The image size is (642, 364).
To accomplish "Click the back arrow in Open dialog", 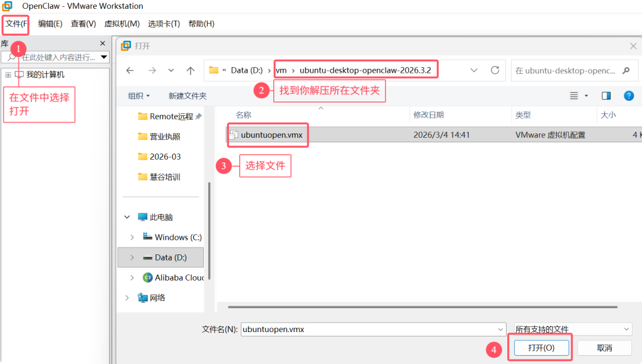I will 130,70.
